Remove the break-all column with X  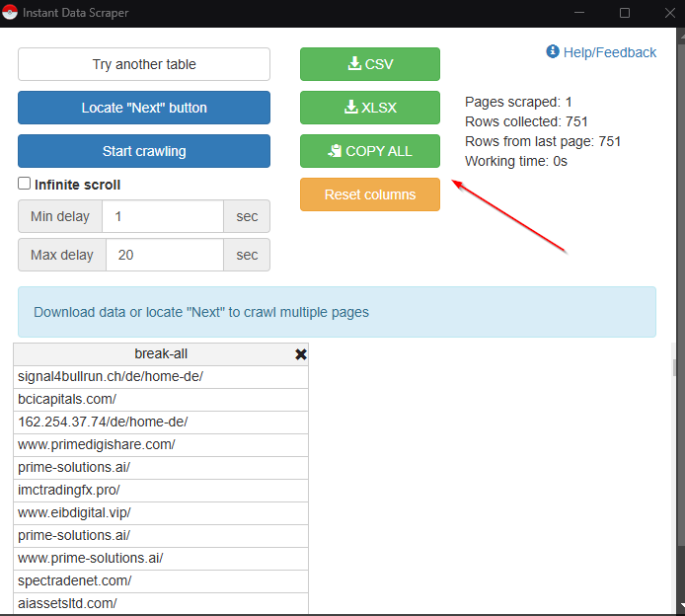pos(301,354)
